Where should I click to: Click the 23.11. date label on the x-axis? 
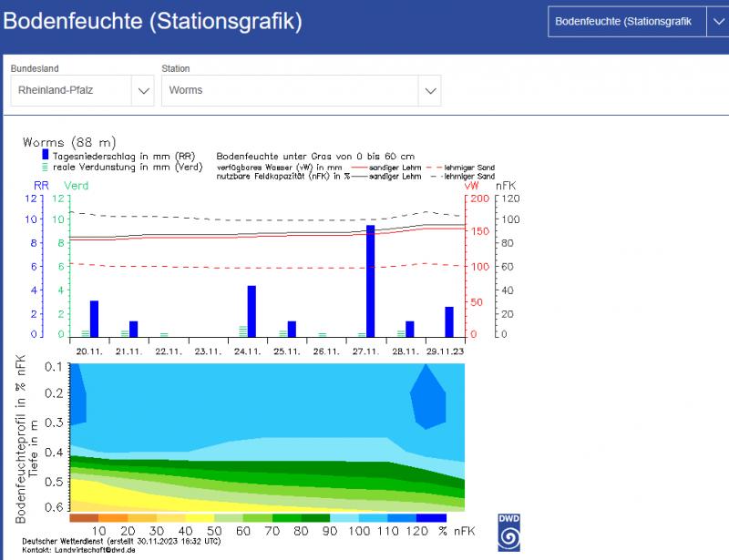point(210,351)
